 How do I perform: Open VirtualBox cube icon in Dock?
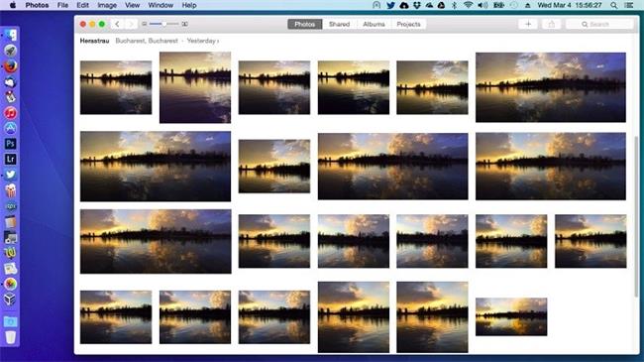coord(10,300)
